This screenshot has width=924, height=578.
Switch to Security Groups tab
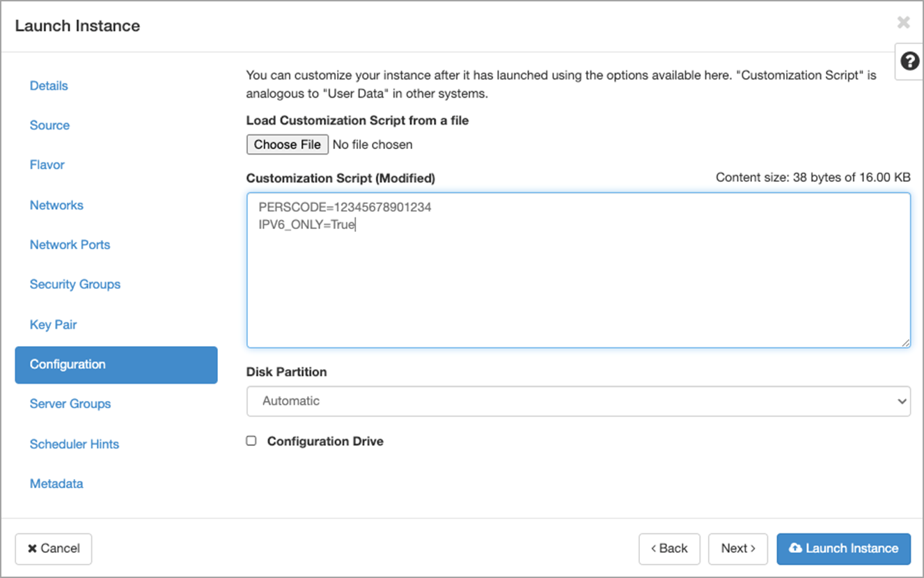tap(75, 284)
